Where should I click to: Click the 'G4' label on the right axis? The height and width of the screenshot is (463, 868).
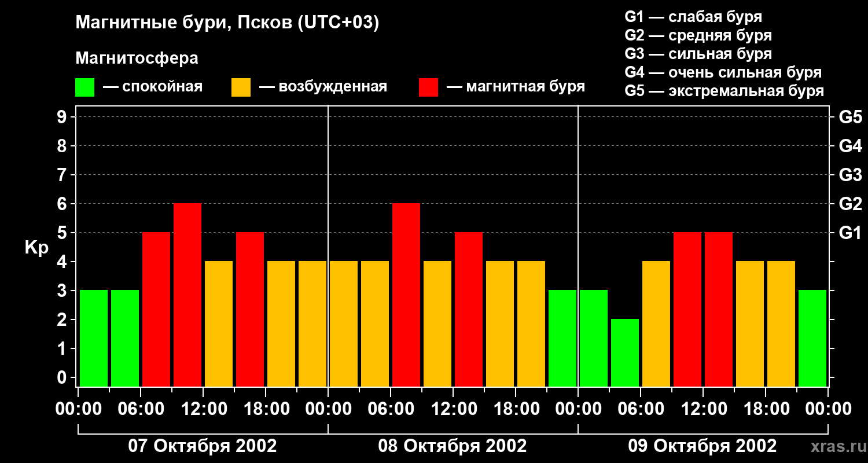[850, 146]
